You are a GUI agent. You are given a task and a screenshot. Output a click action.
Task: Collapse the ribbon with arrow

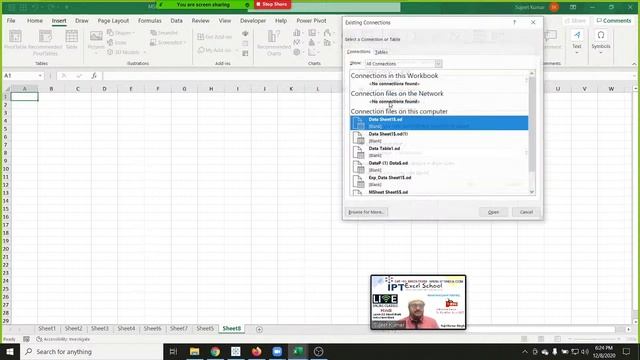point(634,64)
